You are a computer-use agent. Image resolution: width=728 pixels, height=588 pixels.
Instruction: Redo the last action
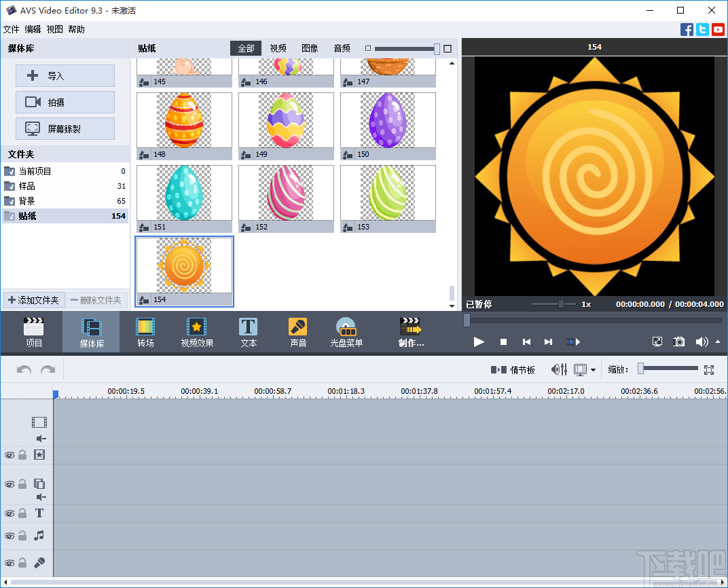pyautogui.click(x=48, y=370)
